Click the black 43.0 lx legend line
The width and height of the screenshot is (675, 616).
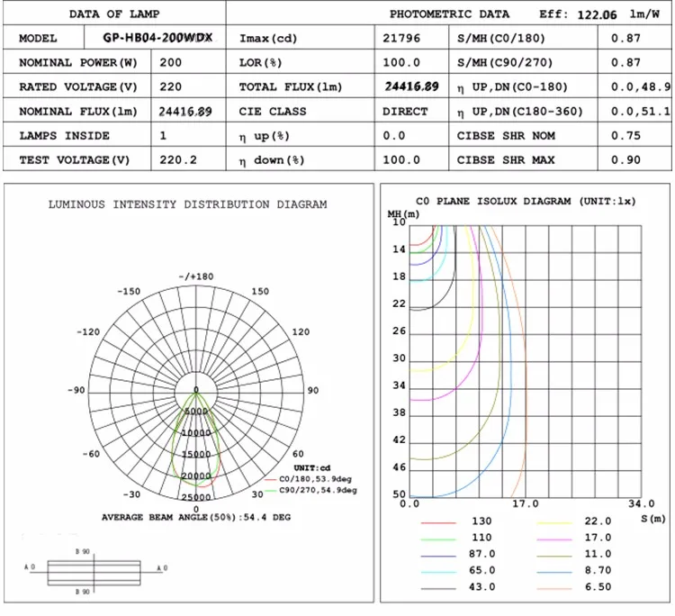(x=438, y=589)
